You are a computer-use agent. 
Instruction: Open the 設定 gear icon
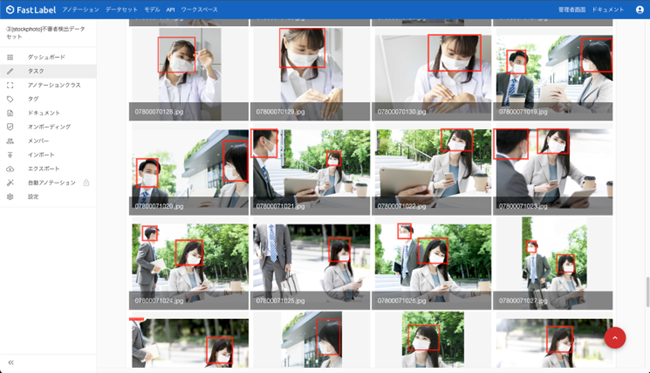[10, 196]
